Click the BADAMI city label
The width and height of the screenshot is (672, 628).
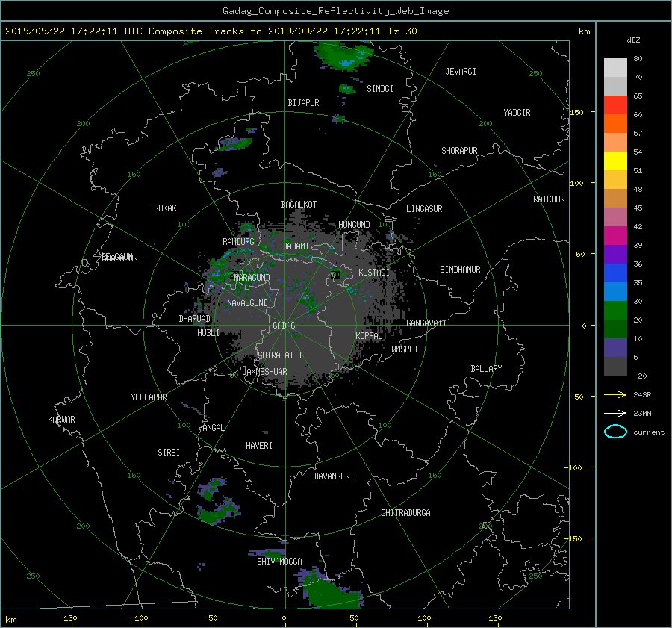click(x=296, y=246)
